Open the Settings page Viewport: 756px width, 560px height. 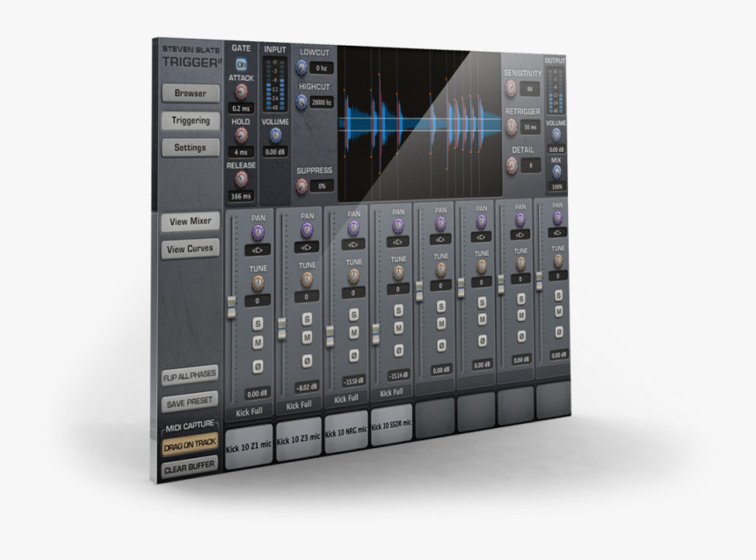pyautogui.click(x=191, y=147)
